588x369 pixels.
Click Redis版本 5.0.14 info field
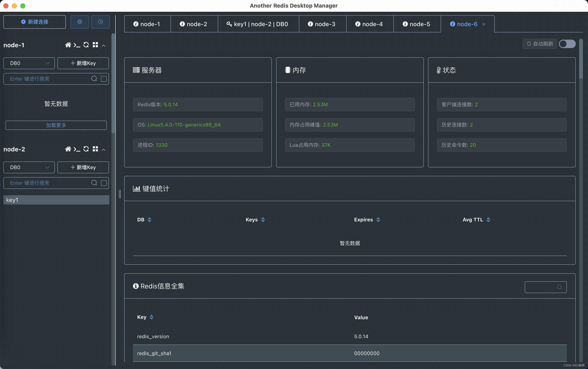(198, 105)
